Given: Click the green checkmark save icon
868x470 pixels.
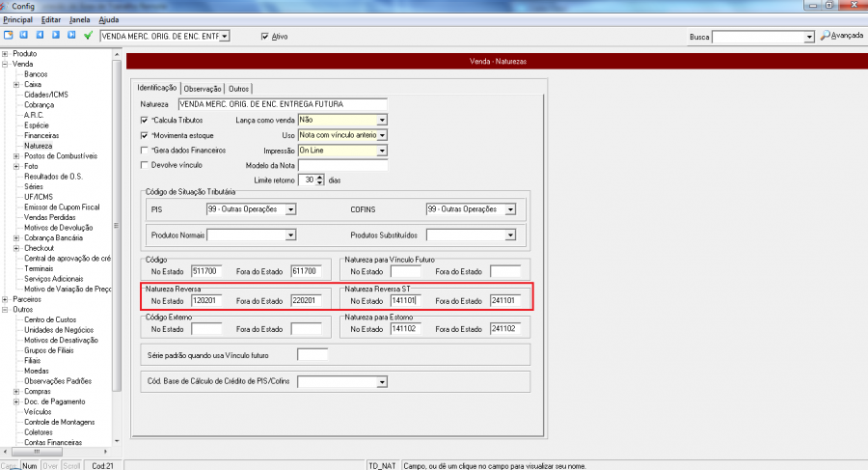Looking at the screenshot, I should pos(89,36).
